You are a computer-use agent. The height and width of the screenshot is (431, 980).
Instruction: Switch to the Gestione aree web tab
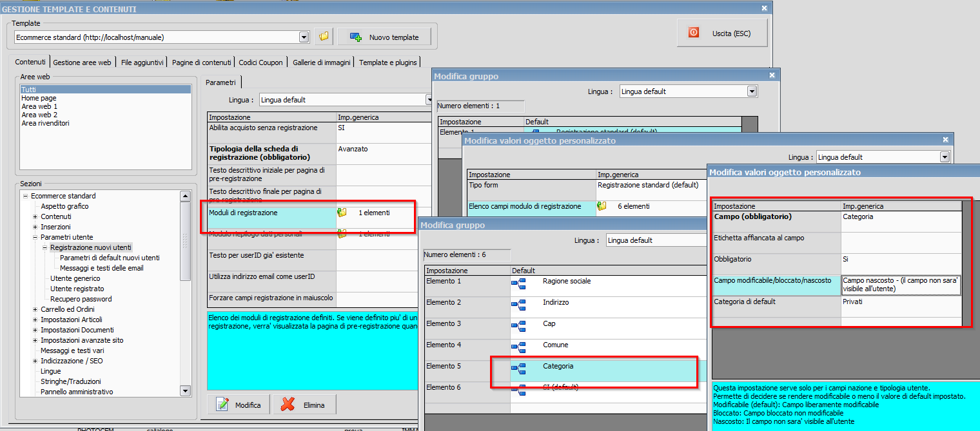click(83, 62)
